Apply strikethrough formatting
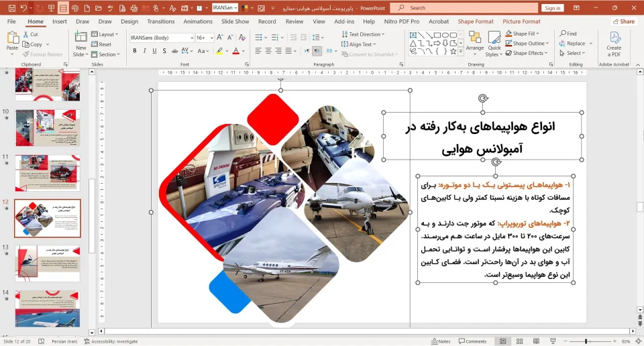 point(174,51)
